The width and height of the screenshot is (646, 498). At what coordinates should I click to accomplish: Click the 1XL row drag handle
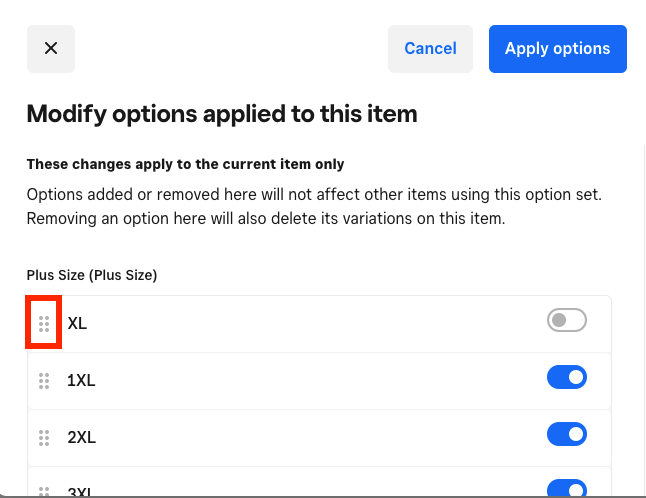pos(44,380)
